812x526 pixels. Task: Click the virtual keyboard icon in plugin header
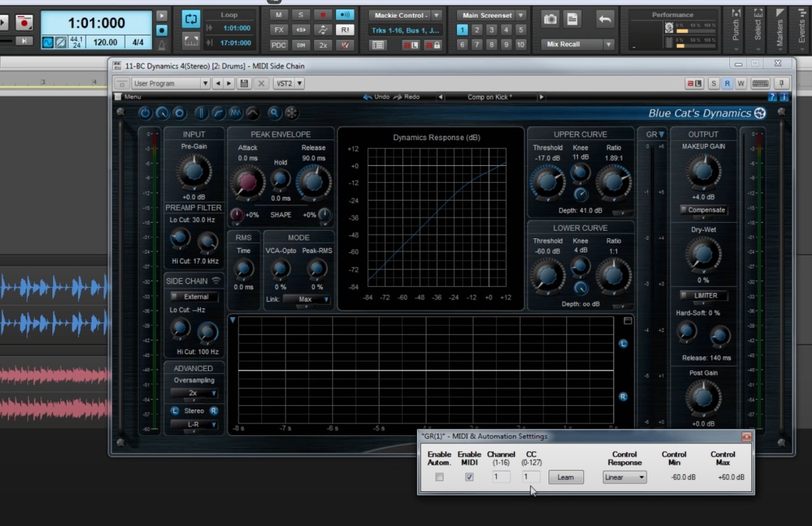[x=760, y=83]
